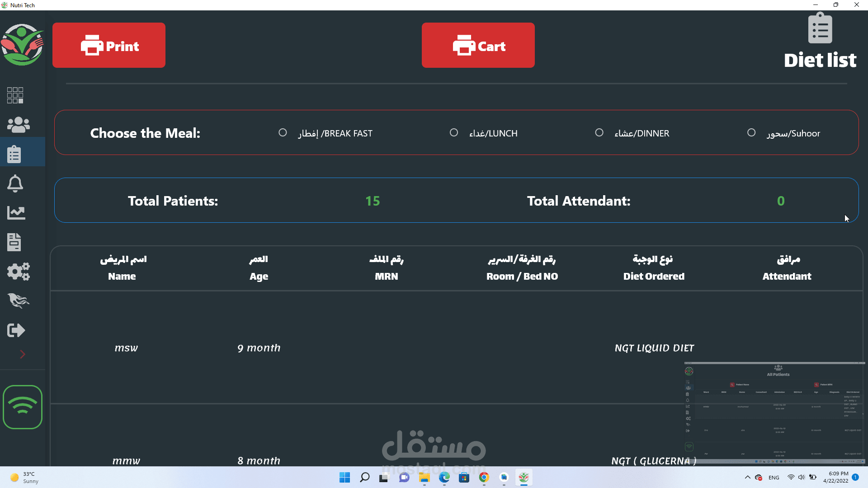
Task: Select the BREAK FAST meal radio button
Action: 283,133
